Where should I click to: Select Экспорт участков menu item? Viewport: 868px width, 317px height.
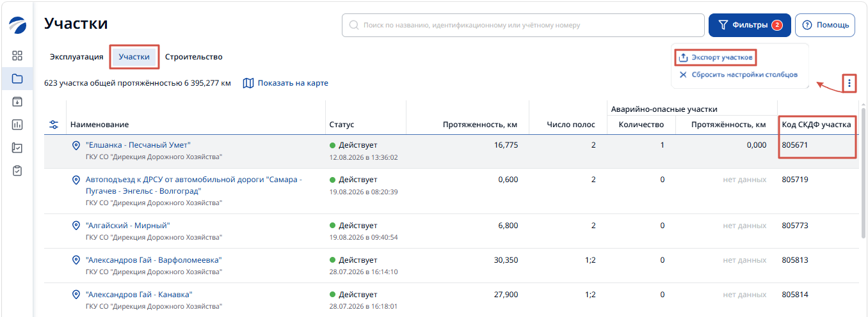tap(716, 58)
